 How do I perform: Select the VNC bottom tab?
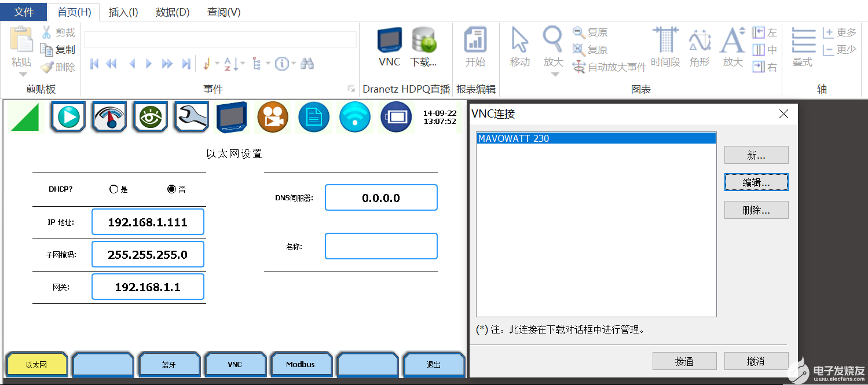(235, 365)
